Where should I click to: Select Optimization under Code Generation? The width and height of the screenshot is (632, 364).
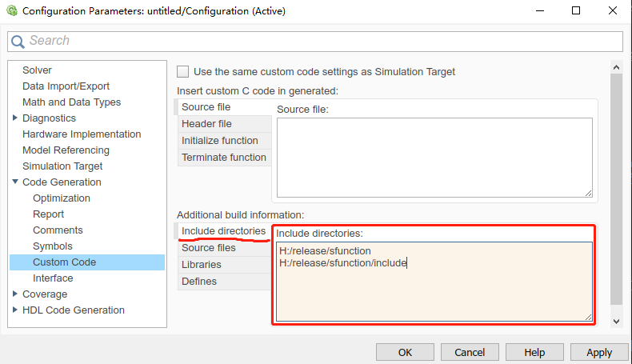(x=62, y=198)
